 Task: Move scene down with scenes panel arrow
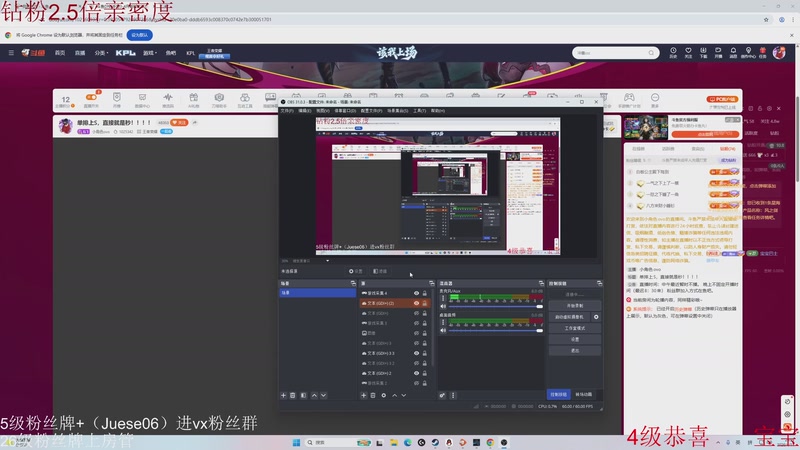[x=323, y=395]
